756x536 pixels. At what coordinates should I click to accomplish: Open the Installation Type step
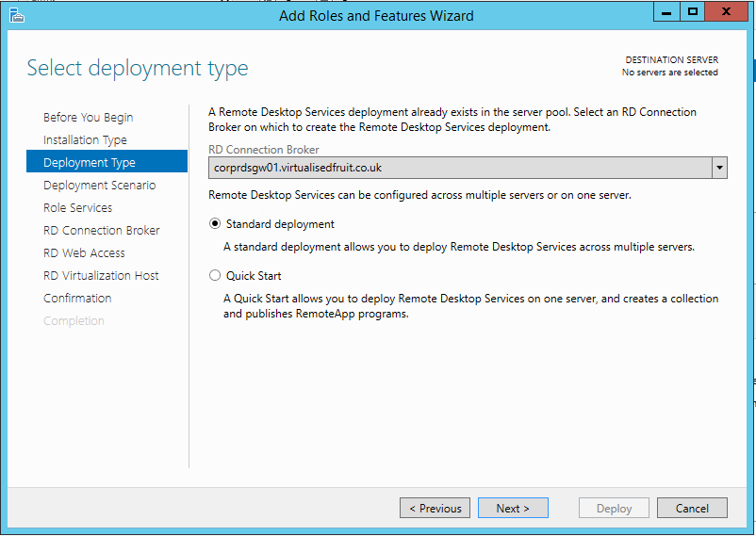pos(85,140)
